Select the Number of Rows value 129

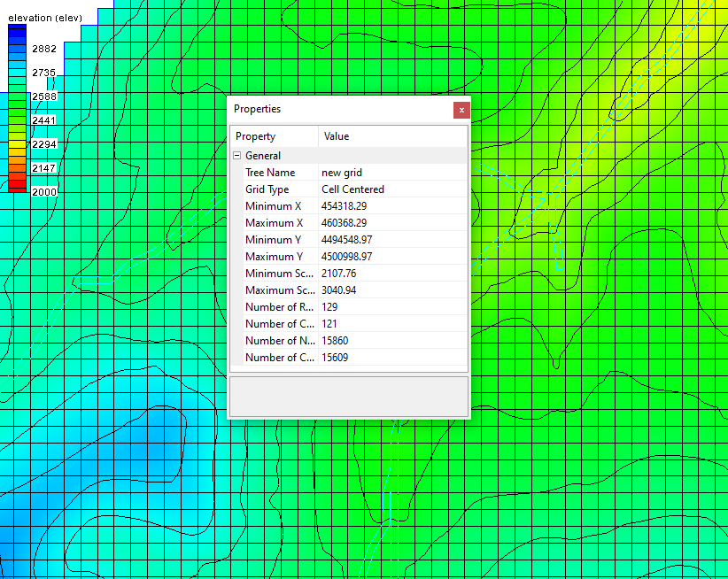click(331, 306)
